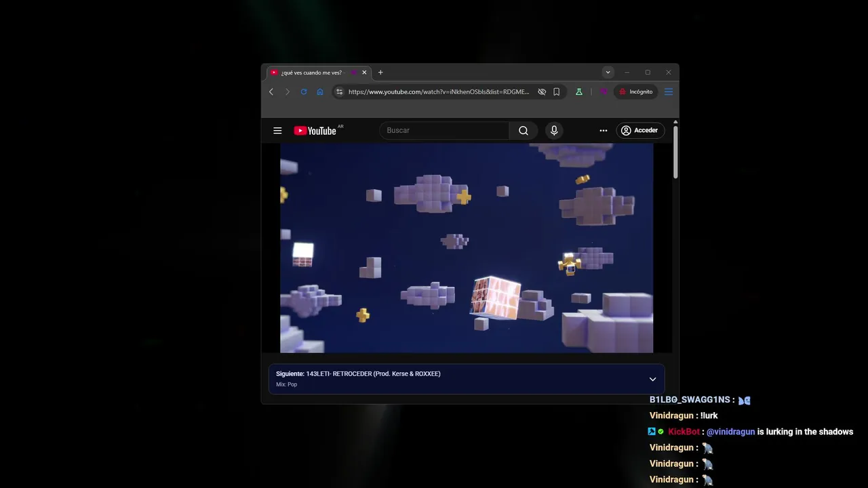Go back with browser back arrow
The height and width of the screenshot is (488, 868).
tap(271, 91)
